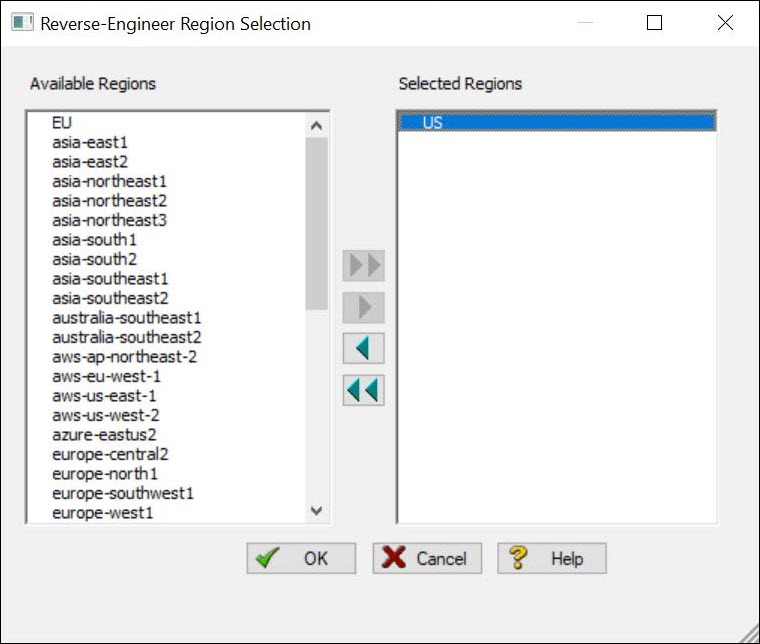760x644 pixels.
Task: Click the double left arrow remove-all button
Action: (364, 390)
